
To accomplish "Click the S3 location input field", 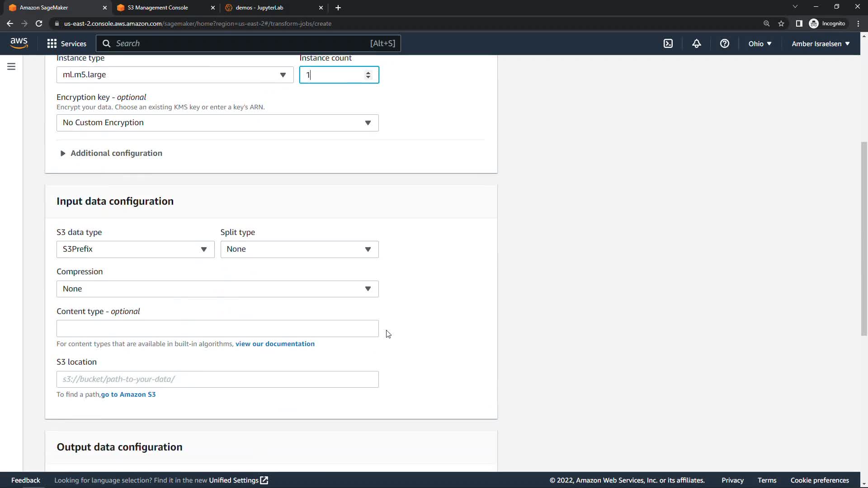I will pos(217,379).
